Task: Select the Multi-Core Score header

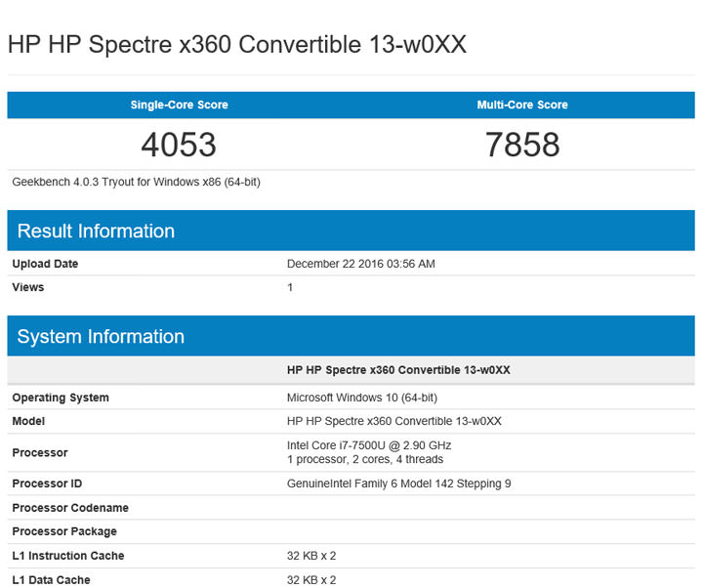Action: (x=522, y=105)
